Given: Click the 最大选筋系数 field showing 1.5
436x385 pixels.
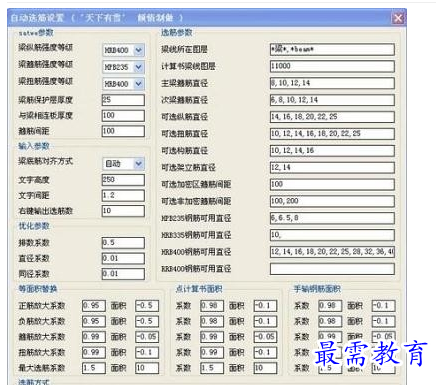Looking at the screenshot, I should tap(94, 368).
